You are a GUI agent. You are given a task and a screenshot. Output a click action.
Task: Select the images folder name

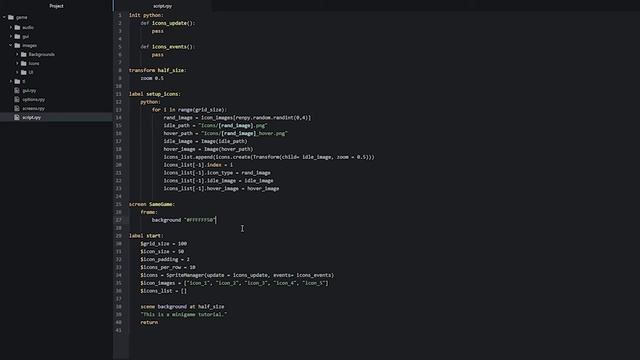click(x=30, y=45)
